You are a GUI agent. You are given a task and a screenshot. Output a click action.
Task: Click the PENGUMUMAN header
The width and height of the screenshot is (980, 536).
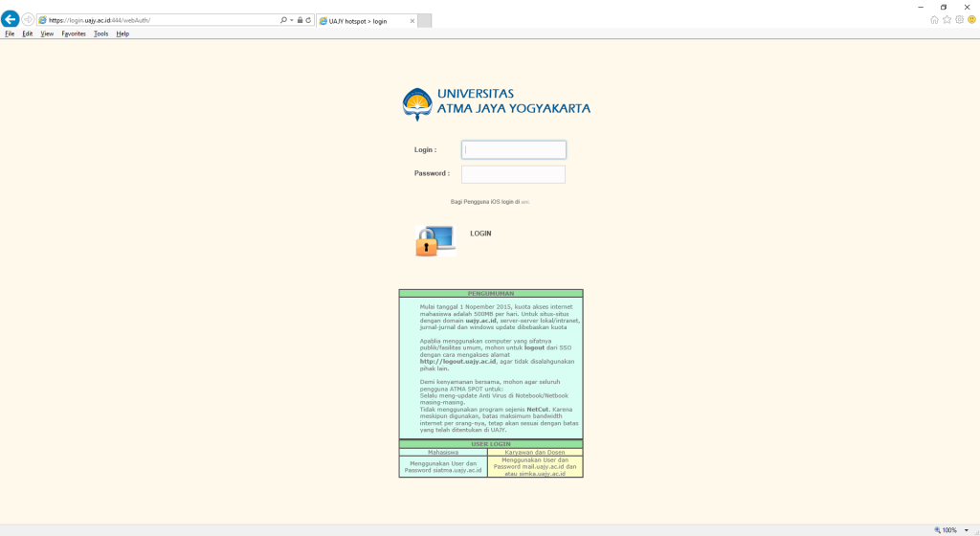(491, 294)
